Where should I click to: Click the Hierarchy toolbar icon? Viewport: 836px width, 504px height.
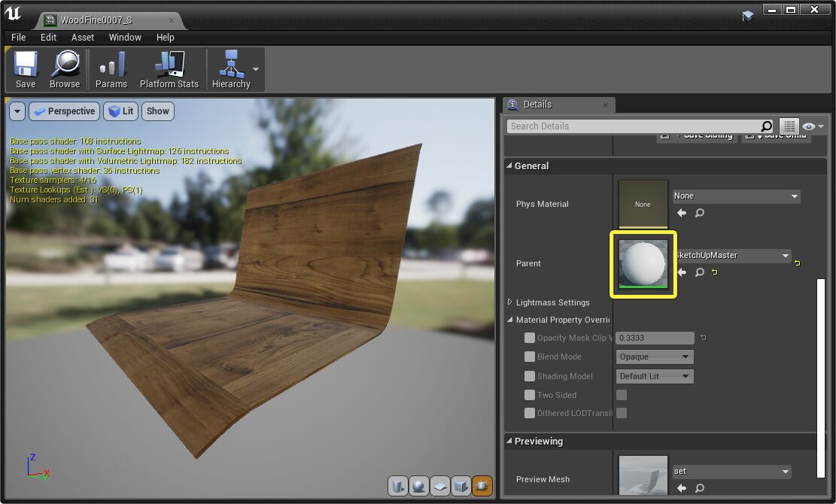pyautogui.click(x=230, y=68)
